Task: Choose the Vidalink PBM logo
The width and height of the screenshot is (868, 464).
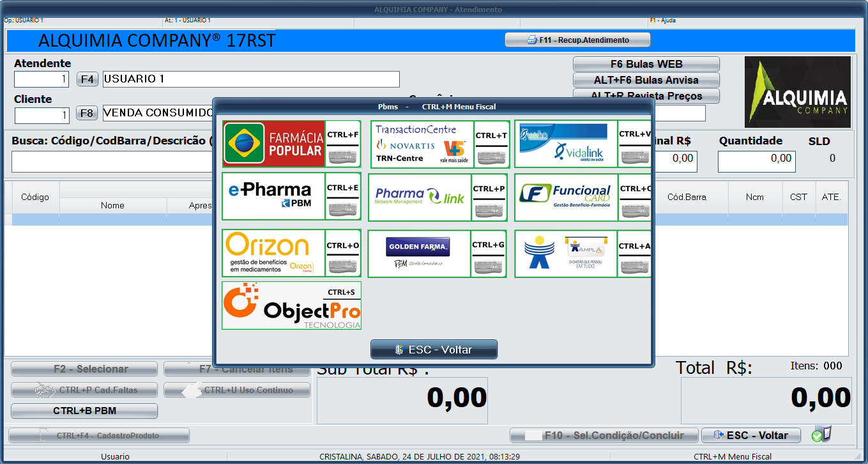Action: (566, 144)
